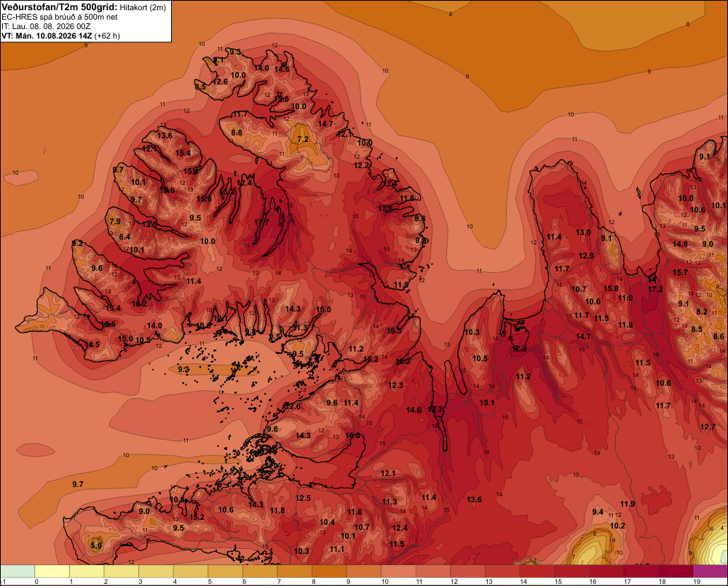Click the 7.2 temperature reading
This screenshot has width=728, height=586.
coord(303,139)
